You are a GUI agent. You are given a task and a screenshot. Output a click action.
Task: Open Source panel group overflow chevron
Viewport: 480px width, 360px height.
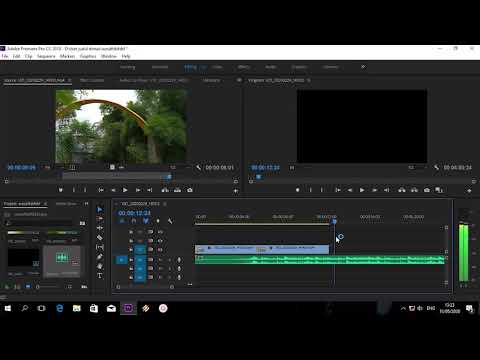pos(239,80)
